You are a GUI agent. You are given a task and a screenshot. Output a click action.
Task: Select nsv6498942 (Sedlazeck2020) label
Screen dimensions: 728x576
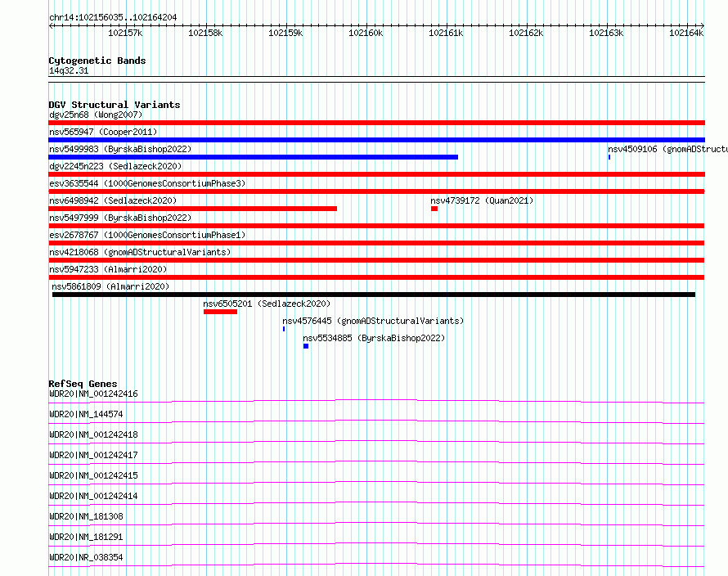113,200
